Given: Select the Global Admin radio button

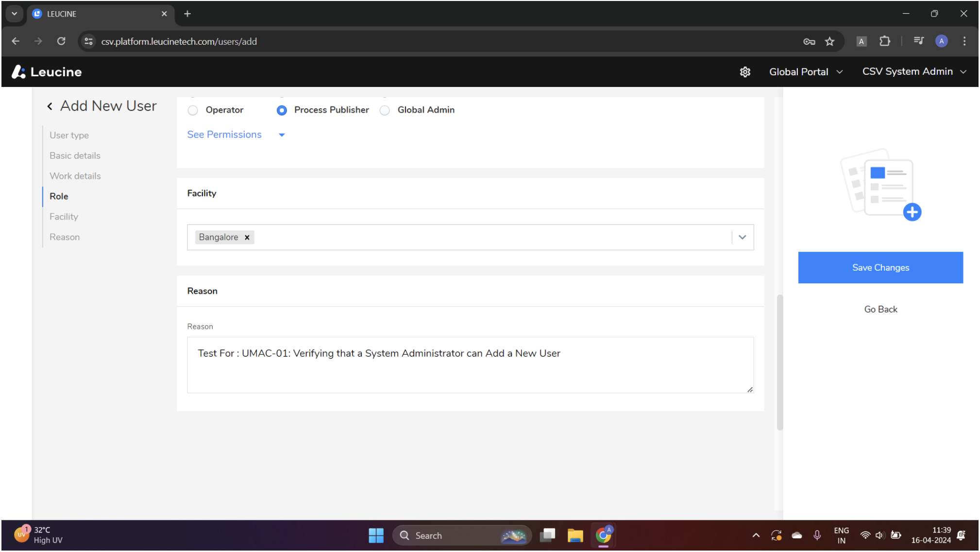Looking at the screenshot, I should [x=385, y=110].
